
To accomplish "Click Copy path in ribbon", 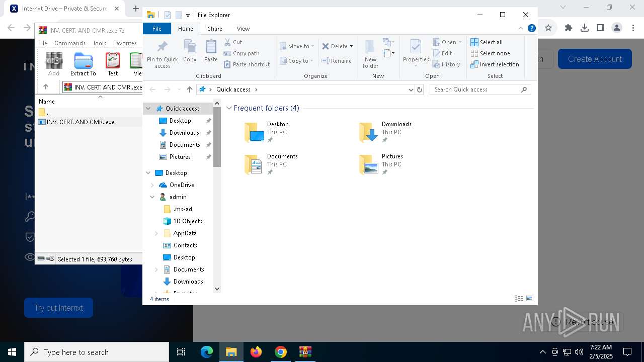I will click(x=242, y=53).
